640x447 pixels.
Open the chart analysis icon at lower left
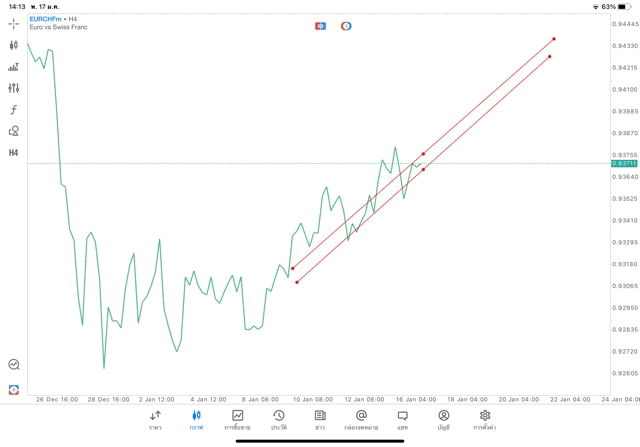click(x=14, y=365)
